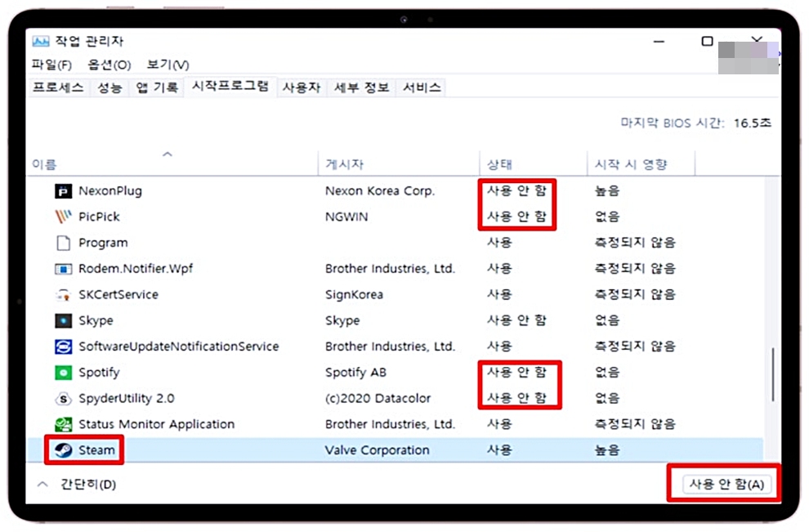Click the Steam row 높음 impact value
Image resolution: width=809 pixels, height=532 pixels.
[x=606, y=450]
